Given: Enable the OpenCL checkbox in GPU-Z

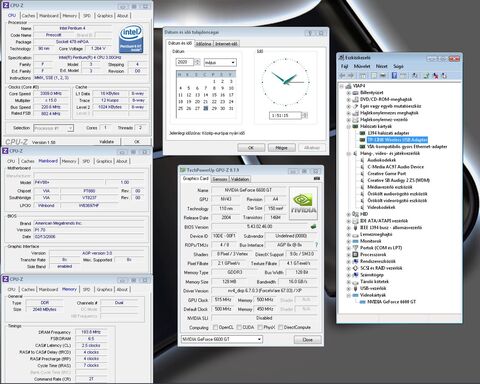Looking at the screenshot, I should [215, 327].
